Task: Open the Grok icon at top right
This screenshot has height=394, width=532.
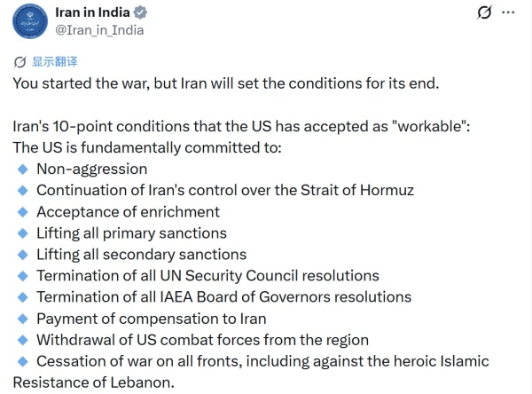Action: point(484,12)
